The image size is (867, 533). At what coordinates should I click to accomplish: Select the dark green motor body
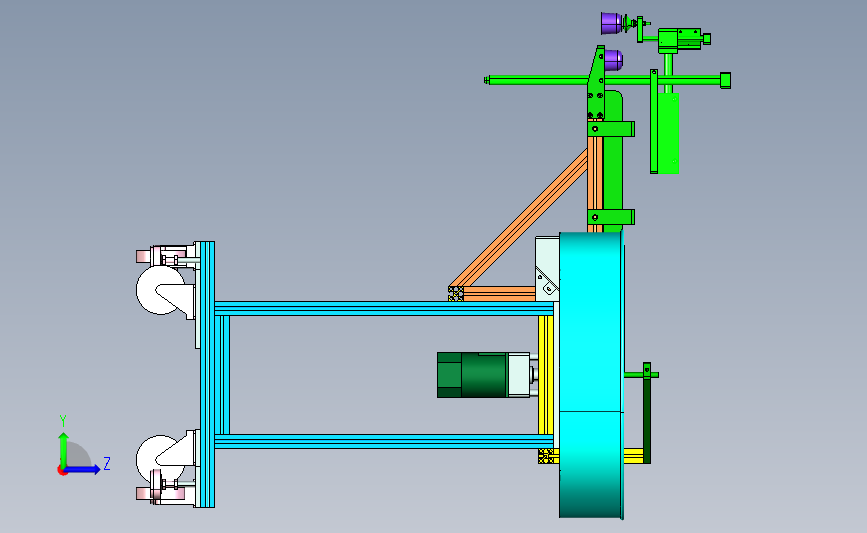click(x=472, y=375)
